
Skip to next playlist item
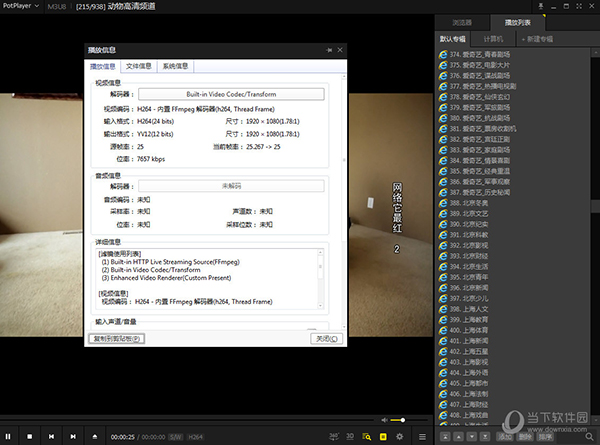tap(73, 436)
